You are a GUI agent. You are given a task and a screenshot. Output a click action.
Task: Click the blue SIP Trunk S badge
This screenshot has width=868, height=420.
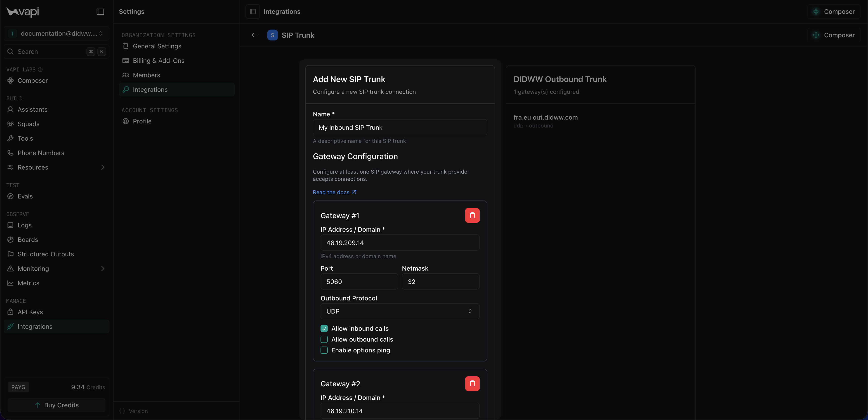click(x=272, y=35)
